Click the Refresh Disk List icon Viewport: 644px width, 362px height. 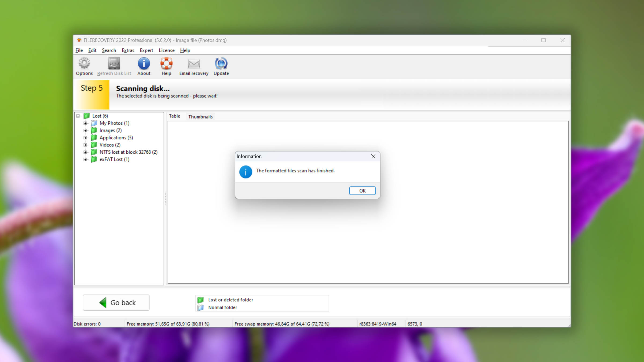pos(114,64)
